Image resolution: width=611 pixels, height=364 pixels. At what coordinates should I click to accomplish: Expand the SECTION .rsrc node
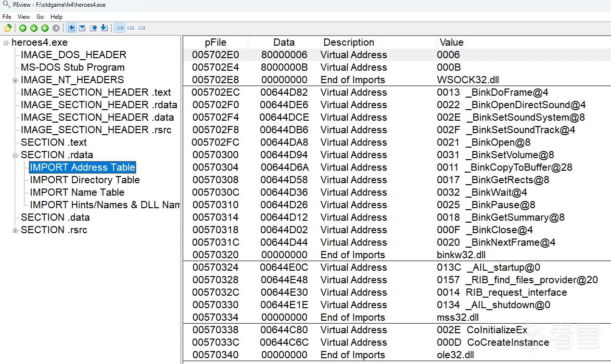pyautogui.click(x=15, y=230)
